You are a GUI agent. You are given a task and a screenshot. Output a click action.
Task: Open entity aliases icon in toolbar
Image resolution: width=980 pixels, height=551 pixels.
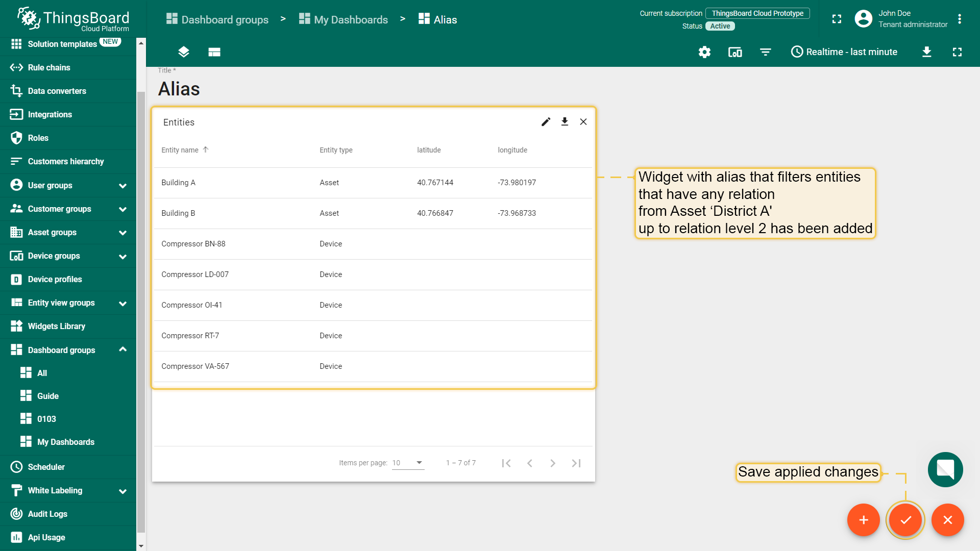coord(735,52)
